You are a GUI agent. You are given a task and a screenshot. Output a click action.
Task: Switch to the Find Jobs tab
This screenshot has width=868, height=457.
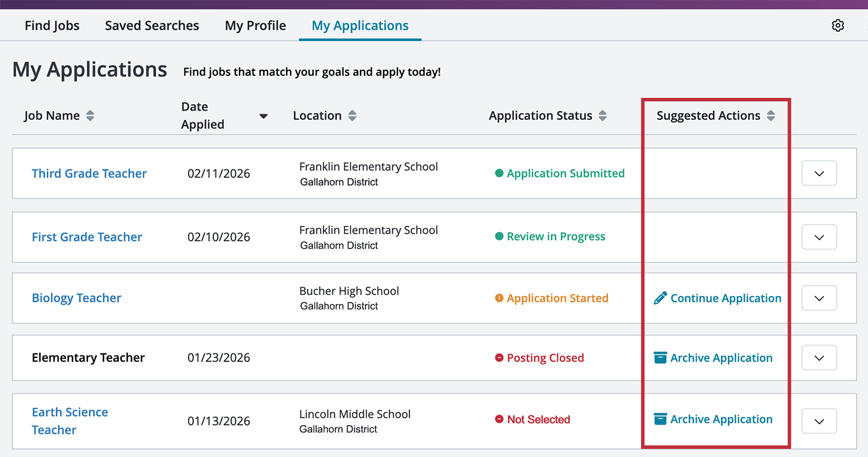coord(52,26)
